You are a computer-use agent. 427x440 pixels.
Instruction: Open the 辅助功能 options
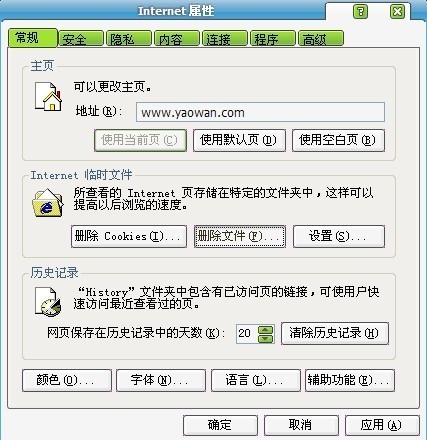(x=350, y=380)
